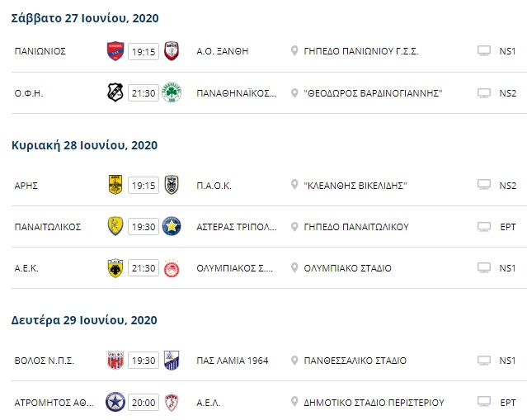This screenshot has width=527, height=420.
Task: Select the 19:15 Aris–PAOK kickoff time box
Action: [144, 184]
